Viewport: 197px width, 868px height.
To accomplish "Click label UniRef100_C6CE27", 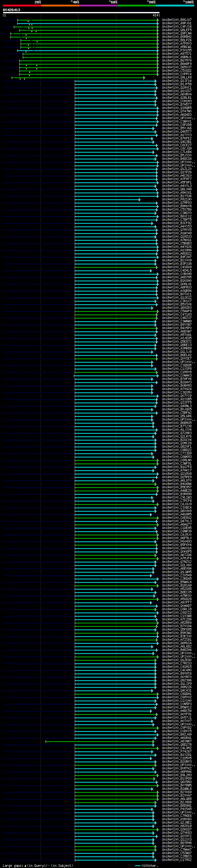I will [x=177, y=145].
